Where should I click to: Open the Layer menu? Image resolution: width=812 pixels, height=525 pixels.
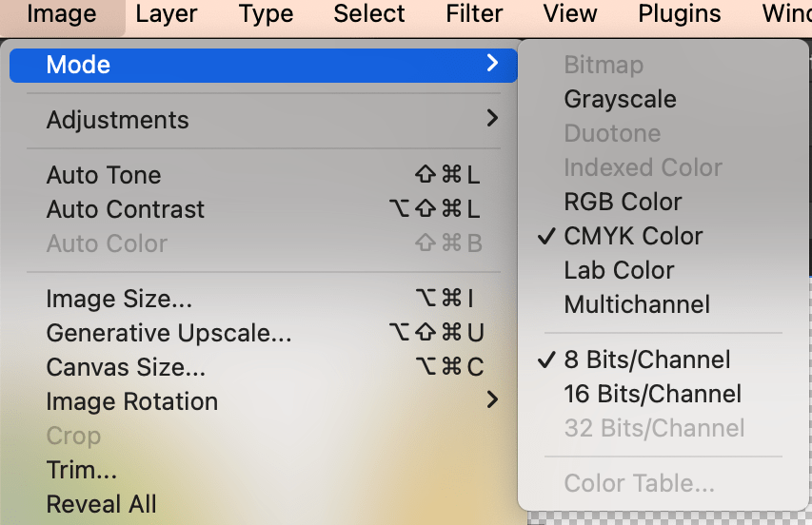(167, 14)
